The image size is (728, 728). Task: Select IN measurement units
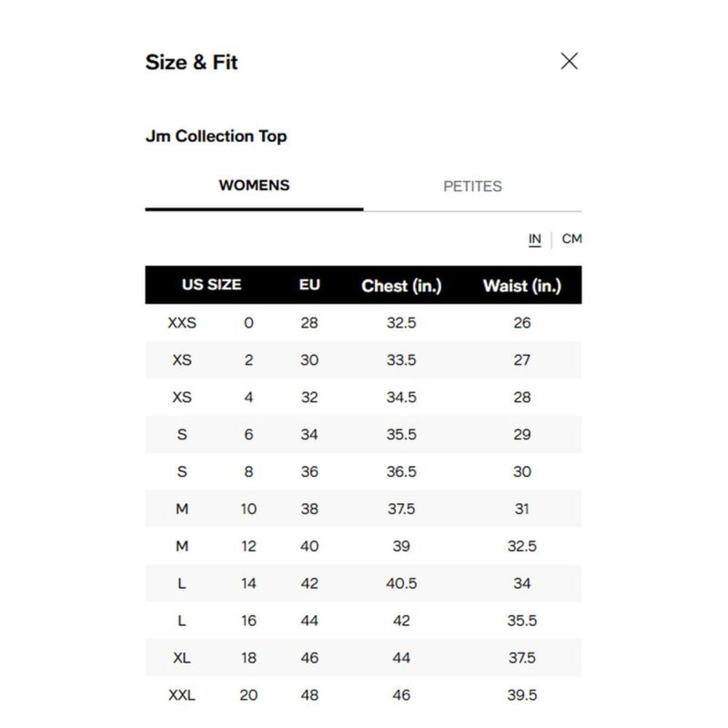pyautogui.click(x=534, y=239)
